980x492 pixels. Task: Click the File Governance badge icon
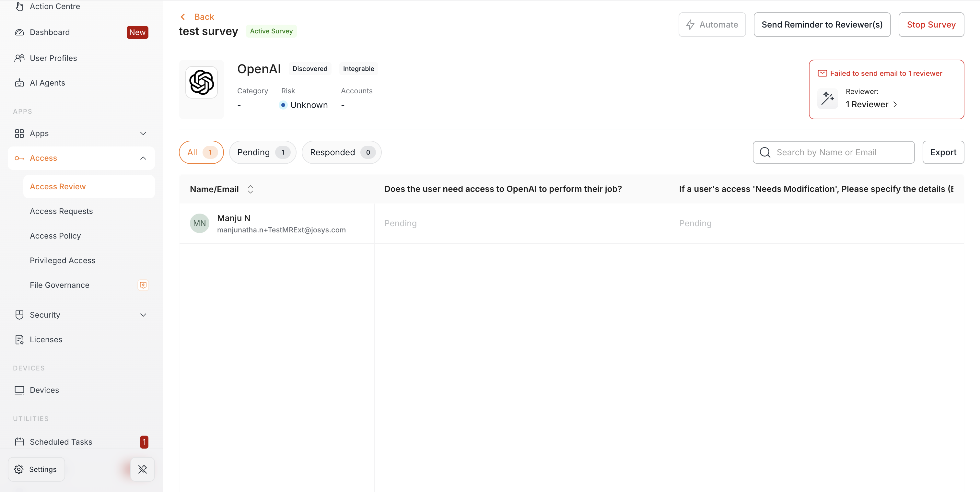click(x=143, y=285)
